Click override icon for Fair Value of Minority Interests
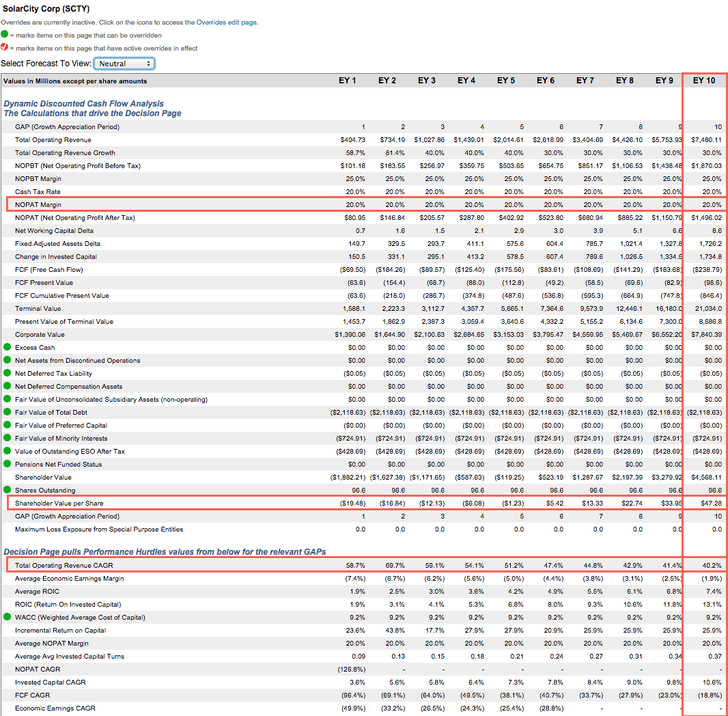This screenshot has width=728, height=716. pyautogui.click(x=7, y=438)
